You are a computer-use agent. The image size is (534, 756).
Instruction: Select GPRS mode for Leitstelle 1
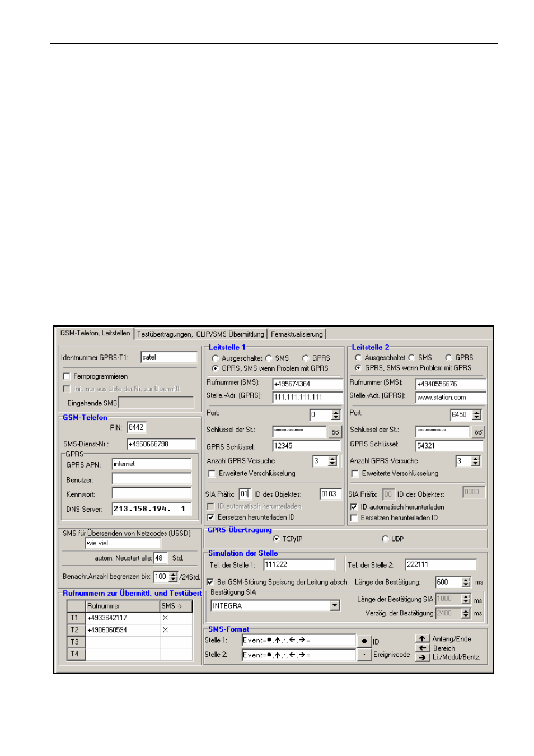coord(306,358)
